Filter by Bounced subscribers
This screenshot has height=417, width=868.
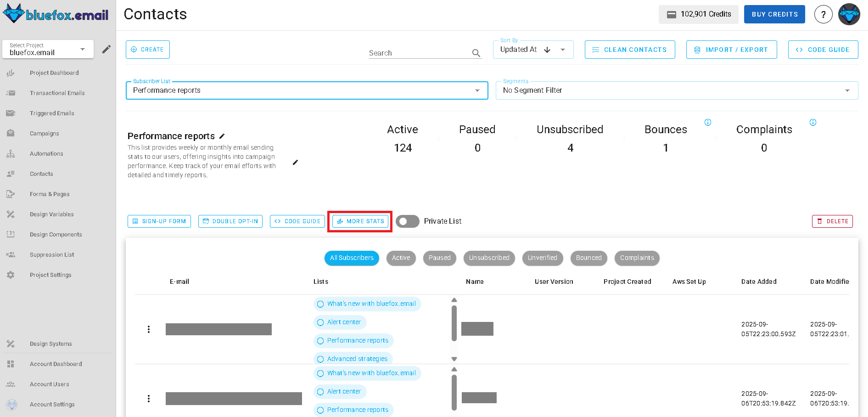[589, 258]
